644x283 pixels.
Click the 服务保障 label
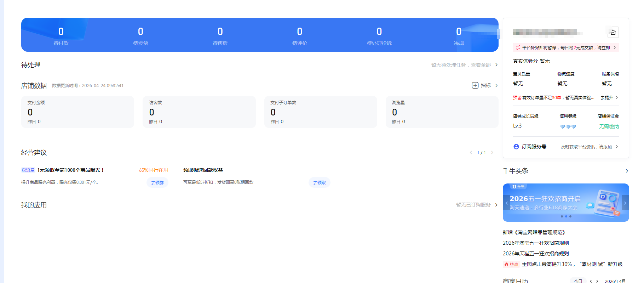click(x=610, y=74)
